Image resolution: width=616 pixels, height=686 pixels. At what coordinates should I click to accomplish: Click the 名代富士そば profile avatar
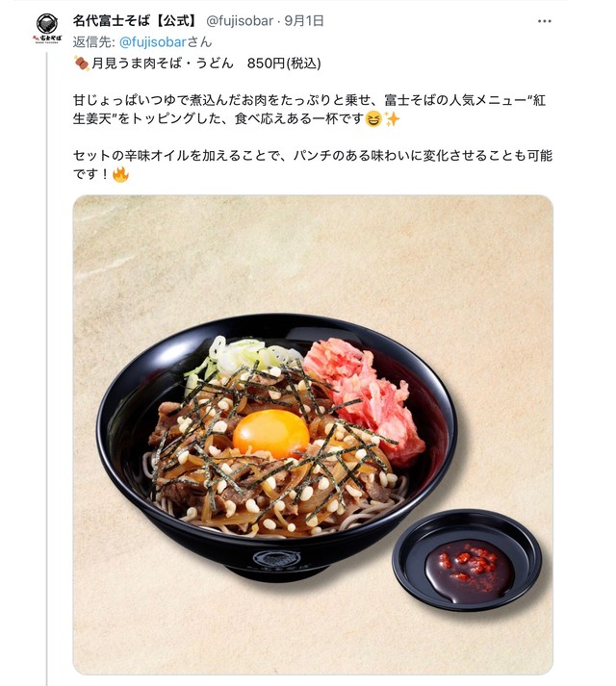click(x=47, y=28)
